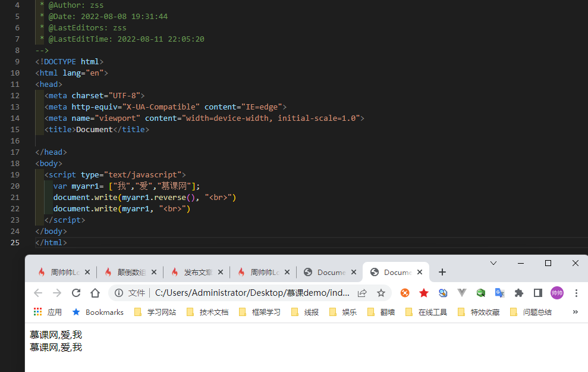The height and width of the screenshot is (372, 588).
Task: Click document.write(myarr1, "<br>") on line 22
Action: [x=122, y=209]
